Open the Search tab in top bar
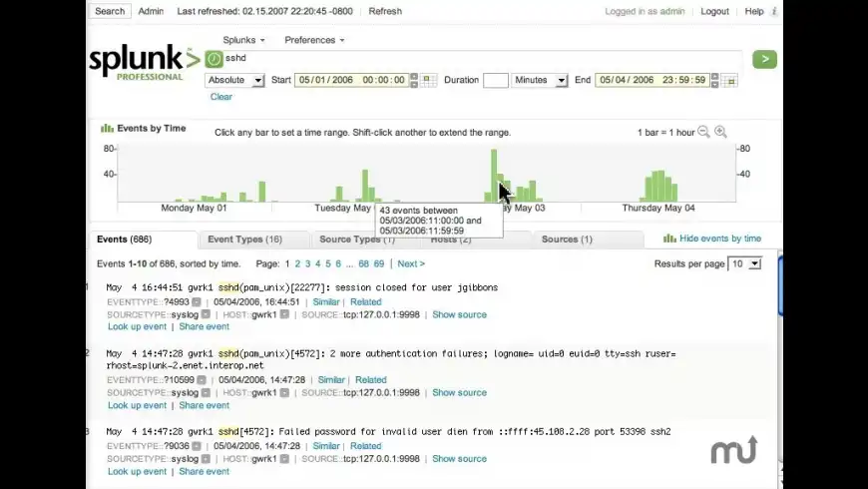The height and width of the screenshot is (489, 868). point(110,11)
